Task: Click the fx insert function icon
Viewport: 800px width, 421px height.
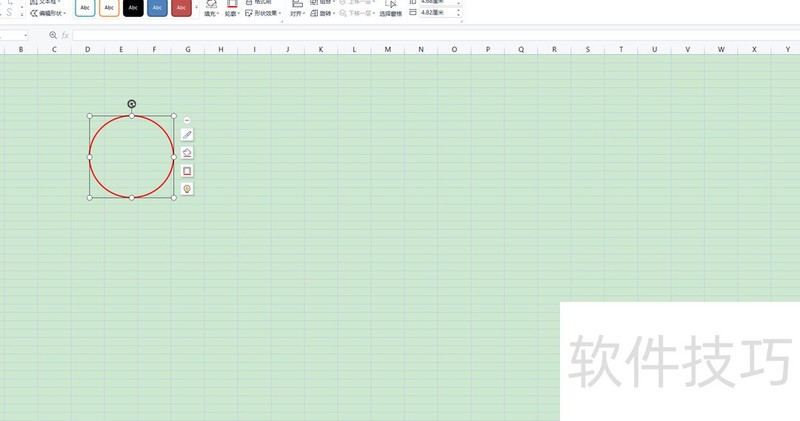Action: [65, 35]
